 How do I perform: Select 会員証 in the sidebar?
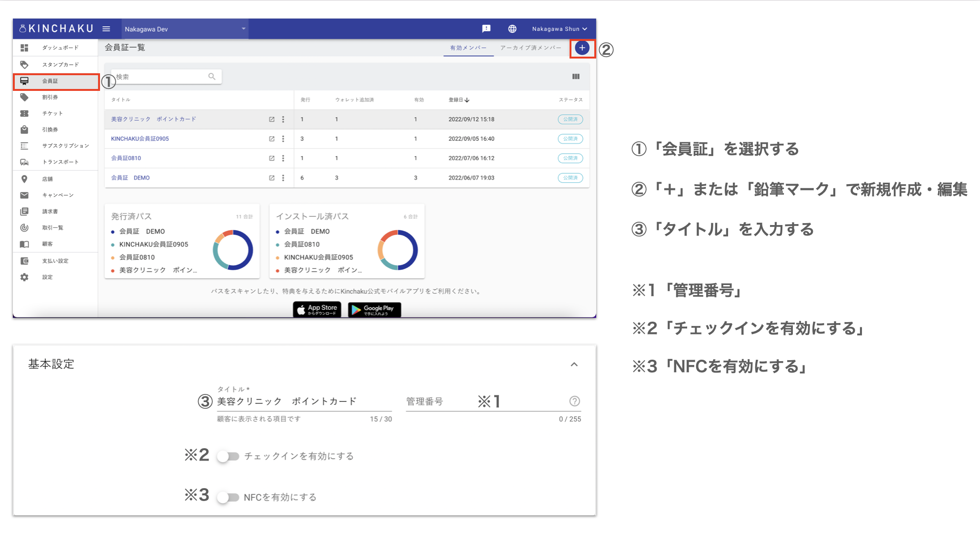(50, 81)
